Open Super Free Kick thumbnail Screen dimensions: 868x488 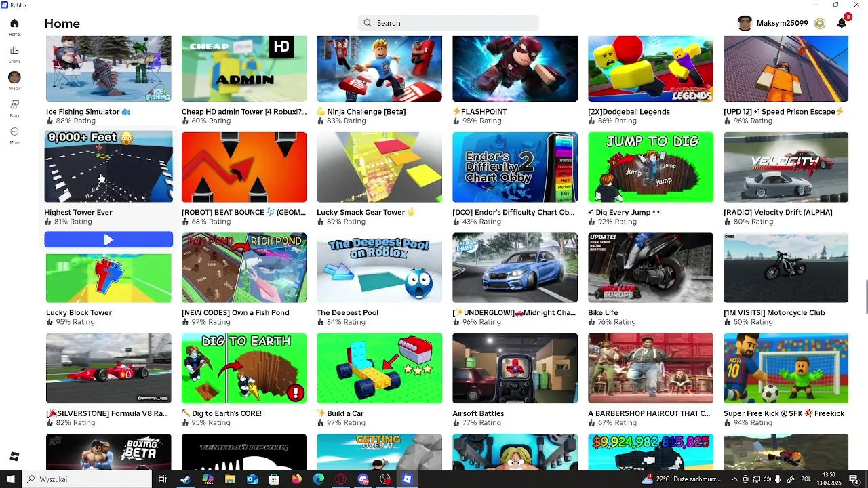tap(786, 368)
